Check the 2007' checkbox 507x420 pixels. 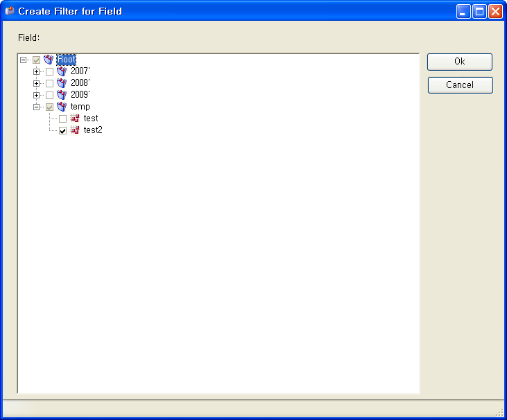[x=49, y=71]
